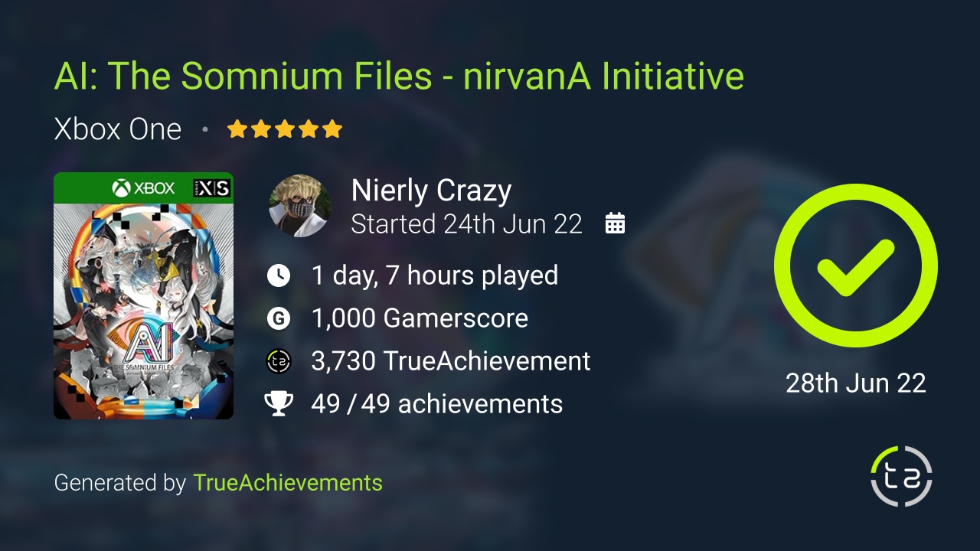
Task: Click the TrueAchievements logo in corner
Action: 902,476
